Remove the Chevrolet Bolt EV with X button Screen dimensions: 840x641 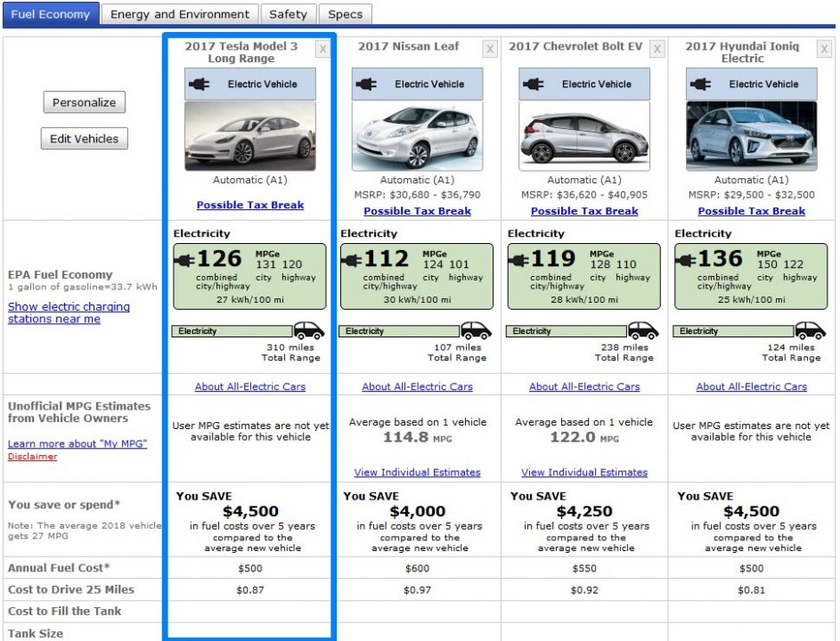point(657,49)
